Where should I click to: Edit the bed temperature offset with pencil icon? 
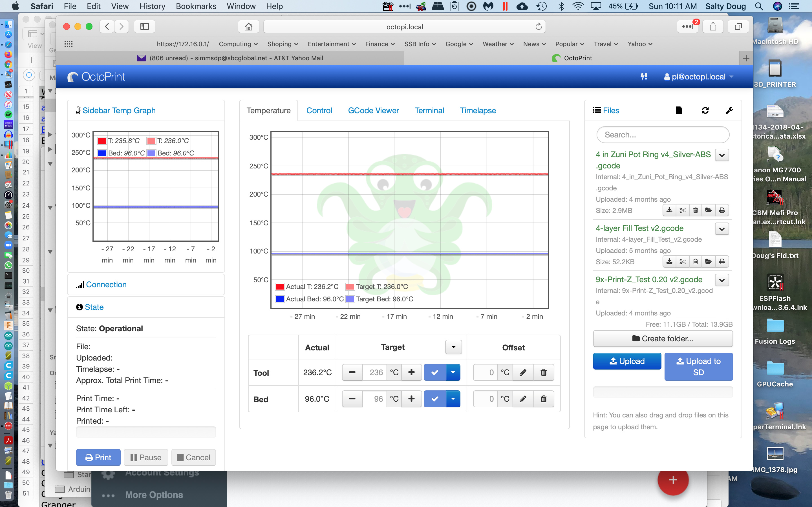coord(522,399)
